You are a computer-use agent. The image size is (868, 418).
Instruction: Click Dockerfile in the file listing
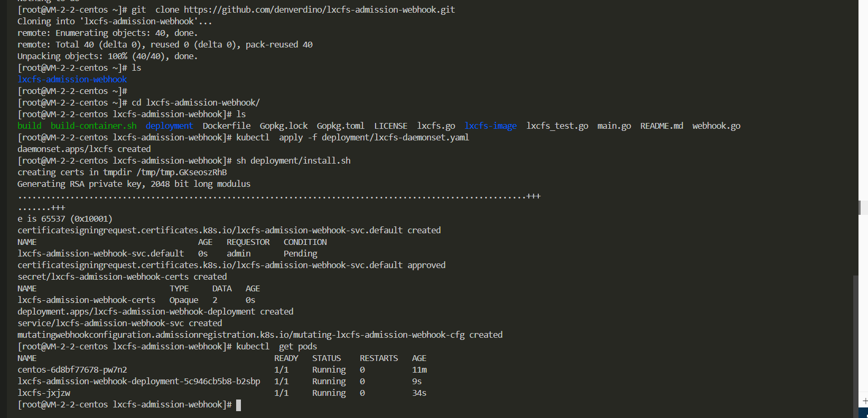tap(227, 126)
